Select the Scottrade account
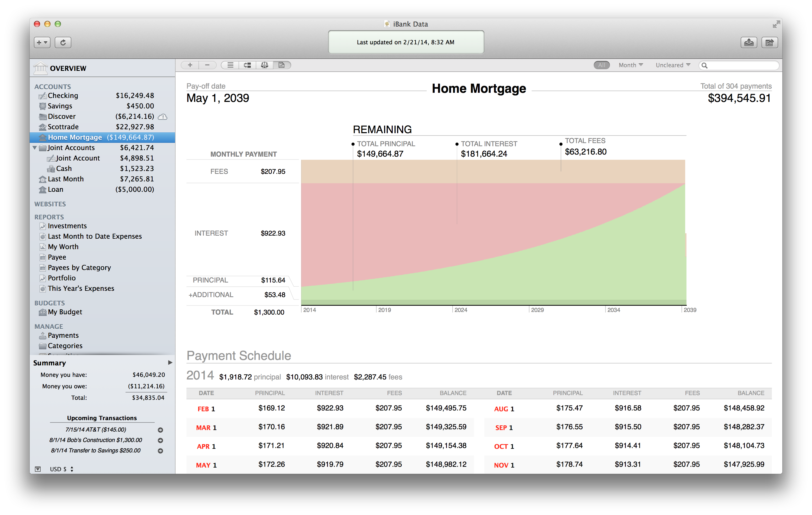The image size is (812, 515). point(63,127)
